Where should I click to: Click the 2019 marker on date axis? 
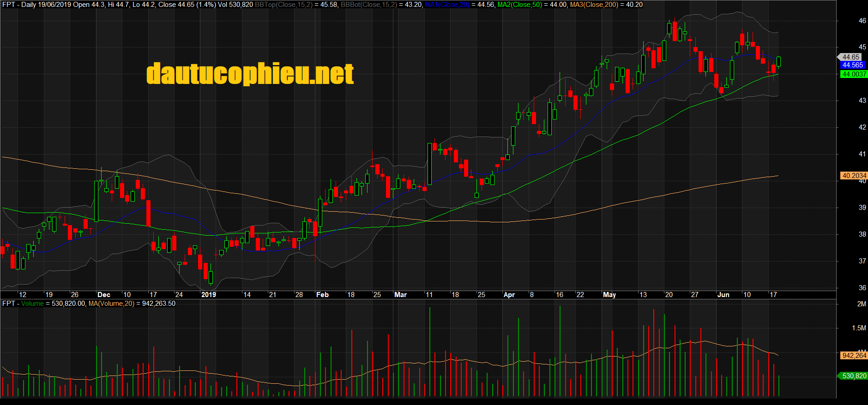[x=208, y=295]
